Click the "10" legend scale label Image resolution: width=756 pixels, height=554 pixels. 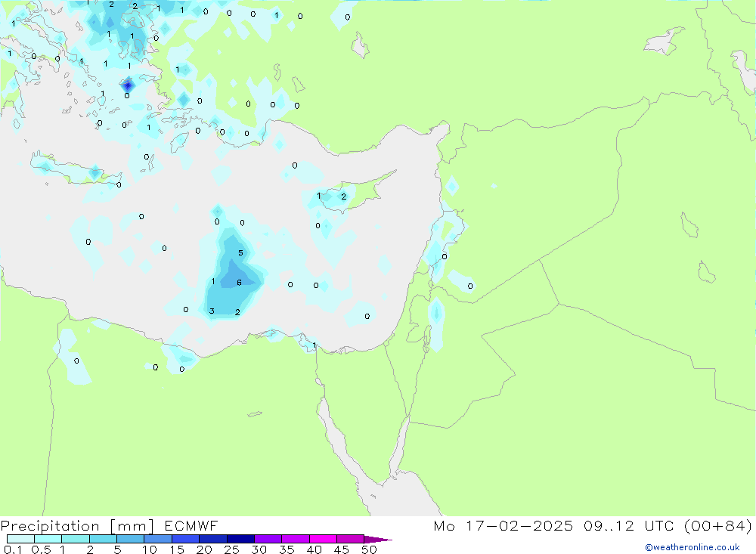tap(150, 549)
